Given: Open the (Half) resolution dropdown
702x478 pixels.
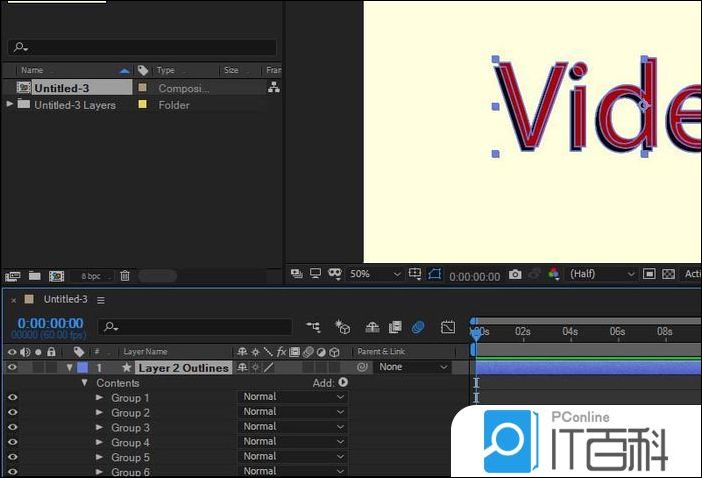Looking at the screenshot, I should 602,274.
